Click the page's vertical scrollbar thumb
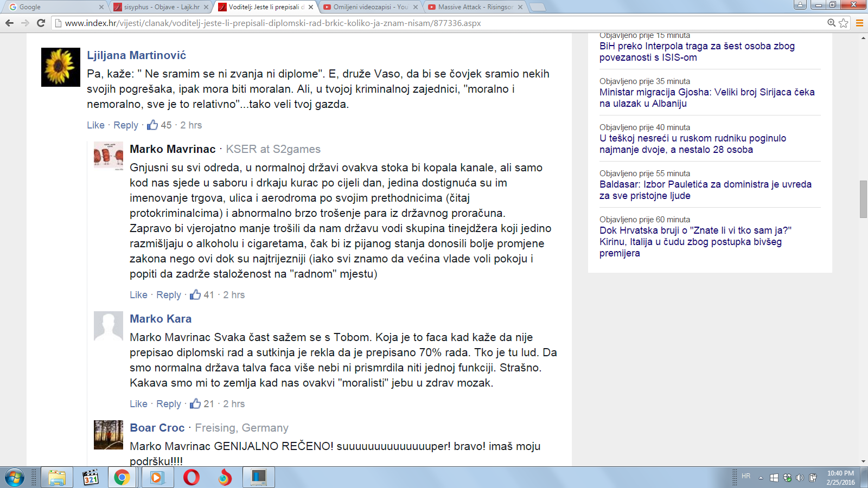Screen dimensions: 868x488 [863, 199]
